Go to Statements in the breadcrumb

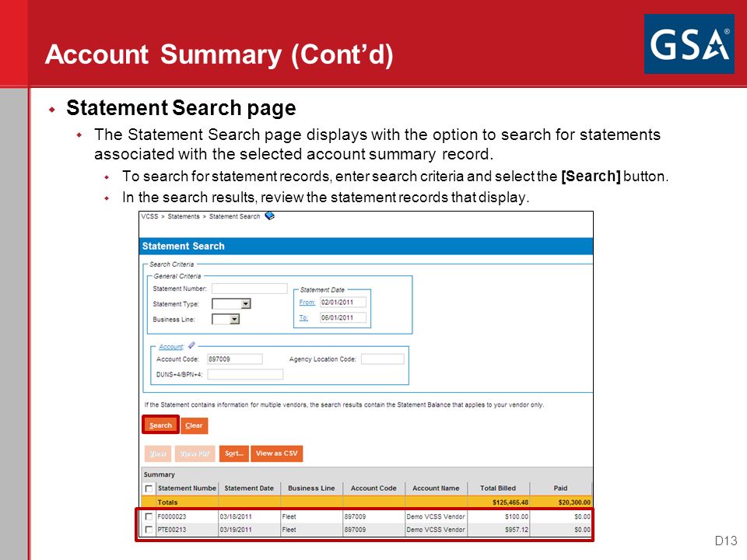[x=184, y=216]
